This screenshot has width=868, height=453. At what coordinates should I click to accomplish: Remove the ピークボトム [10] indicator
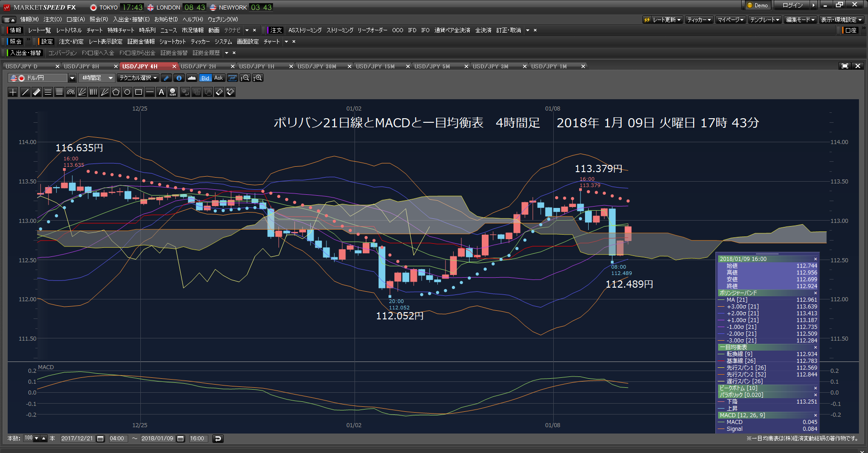[815, 388]
